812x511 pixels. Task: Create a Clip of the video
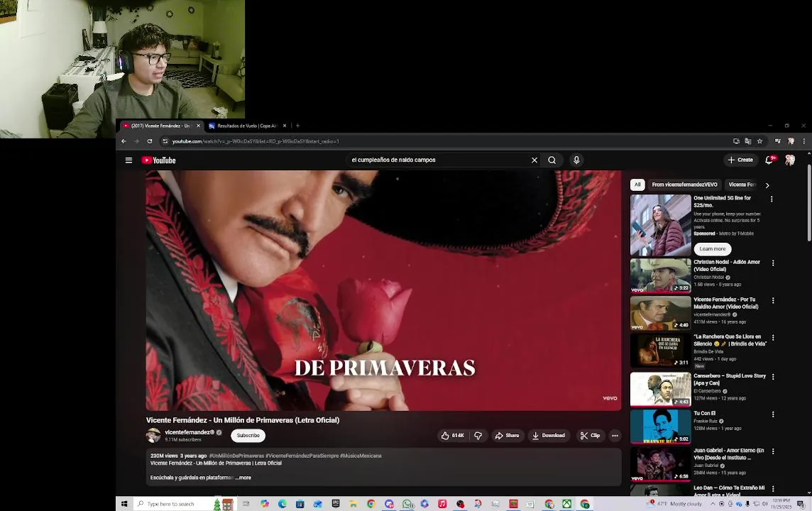pos(590,435)
